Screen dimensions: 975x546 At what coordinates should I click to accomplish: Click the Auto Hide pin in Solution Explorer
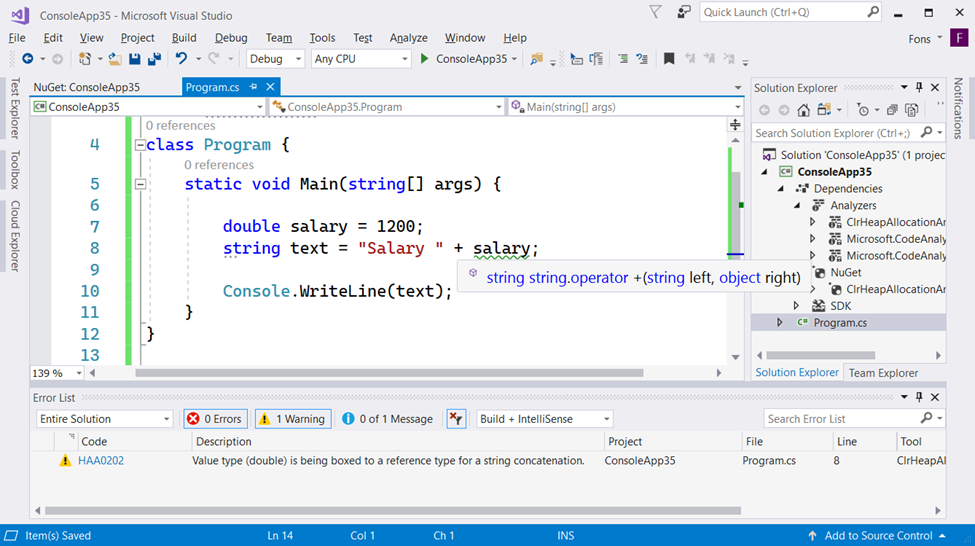point(919,88)
